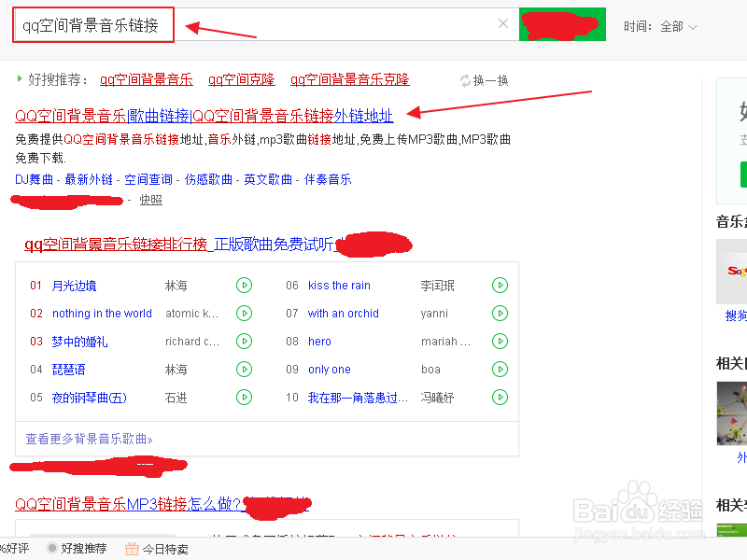Image resolution: width=747 pixels, height=560 pixels.
Task: Click the 3D model thumbnail in right sidebar
Action: point(732,413)
